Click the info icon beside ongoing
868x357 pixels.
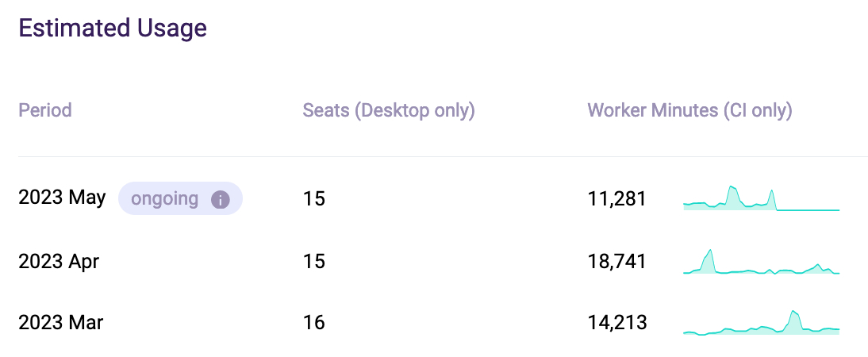[220, 199]
